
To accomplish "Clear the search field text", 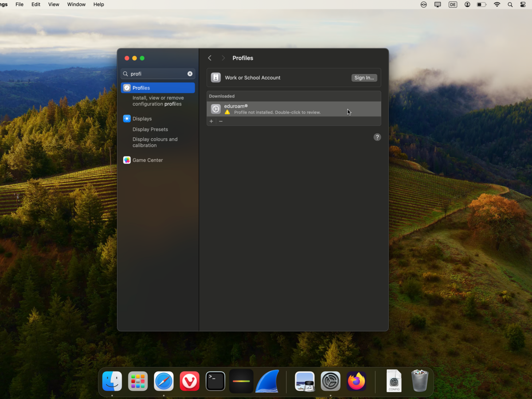I will [190, 74].
